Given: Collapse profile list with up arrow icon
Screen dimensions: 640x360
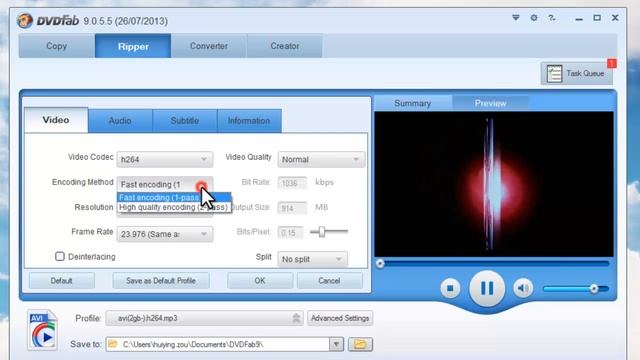Looking at the screenshot, I should [x=296, y=318].
